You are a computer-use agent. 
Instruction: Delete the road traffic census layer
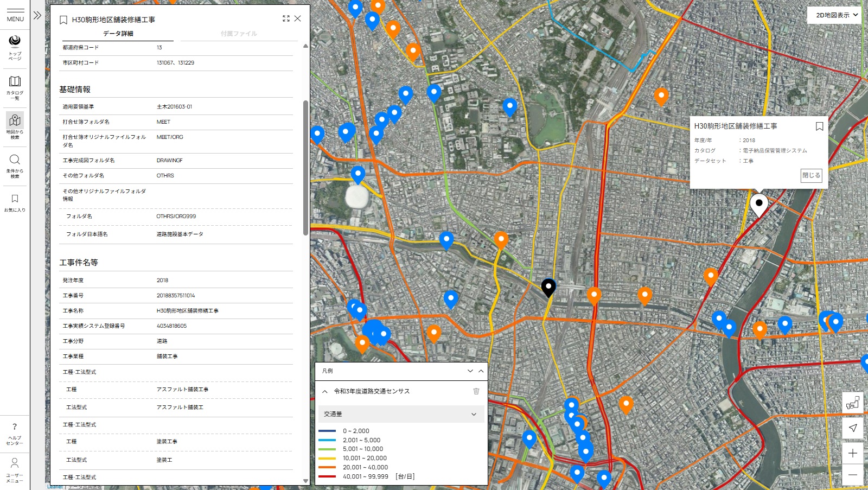pyautogui.click(x=476, y=391)
